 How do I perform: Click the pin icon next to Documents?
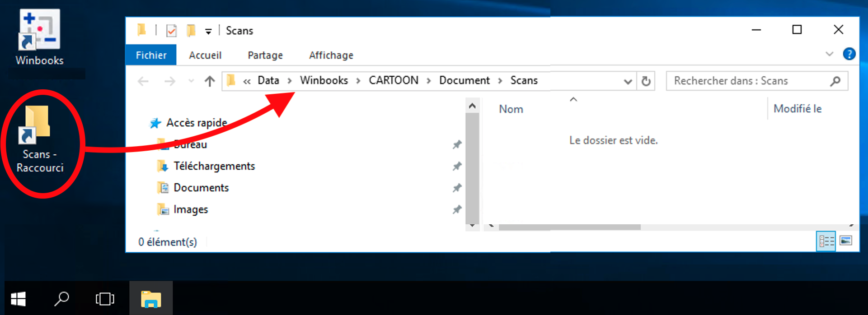click(x=457, y=188)
